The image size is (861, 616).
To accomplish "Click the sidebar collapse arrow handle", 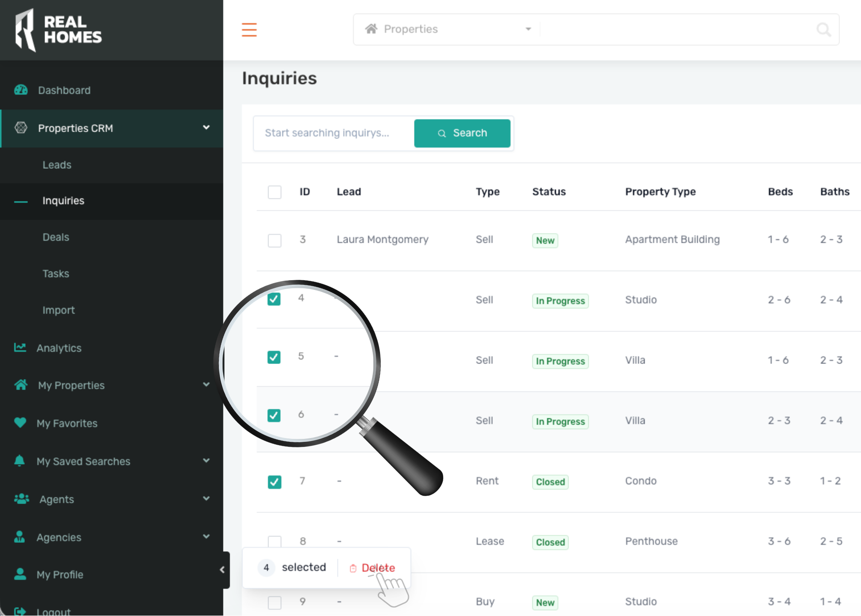I will (x=223, y=570).
